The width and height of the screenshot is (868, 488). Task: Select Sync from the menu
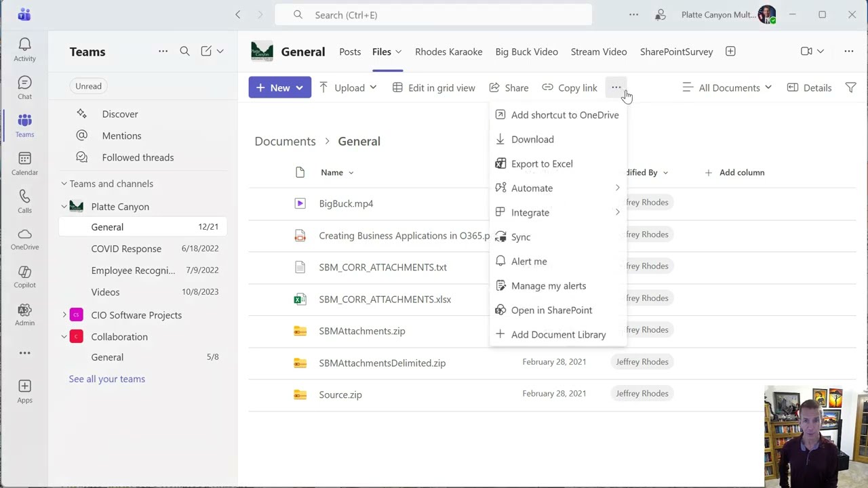[x=558, y=237]
